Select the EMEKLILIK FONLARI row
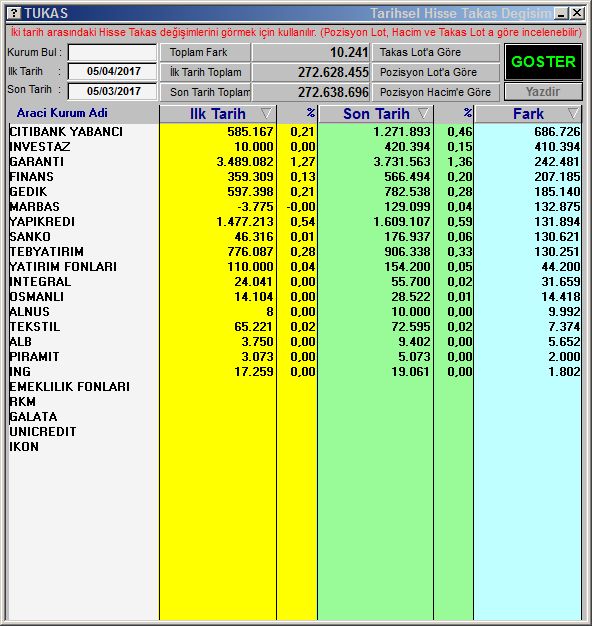 (295, 386)
